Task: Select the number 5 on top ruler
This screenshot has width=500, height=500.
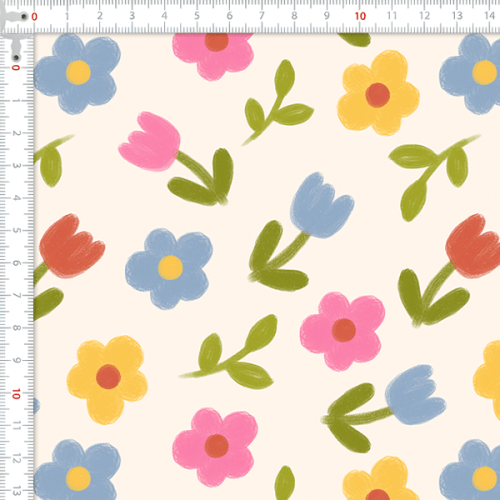Action: [197, 16]
